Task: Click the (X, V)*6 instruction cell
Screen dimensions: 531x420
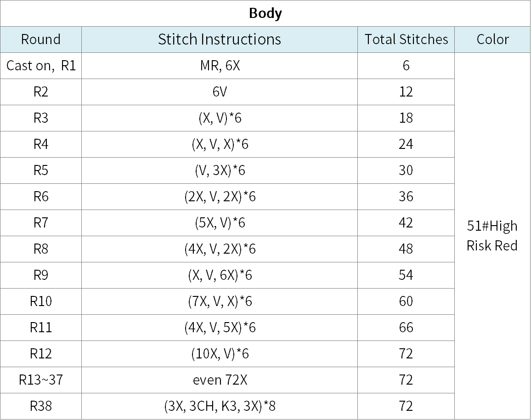Action: point(220,118)
